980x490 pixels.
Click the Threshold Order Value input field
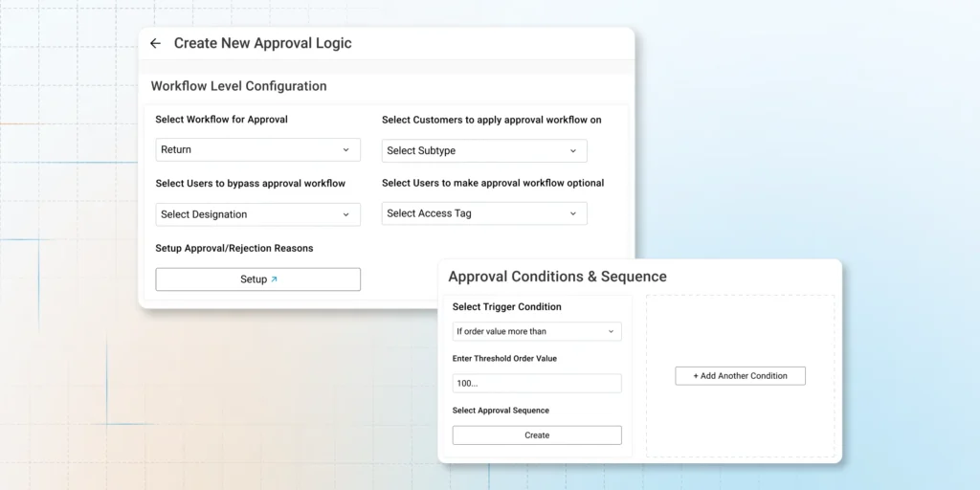pyautogui.click(x=537, y=383)
